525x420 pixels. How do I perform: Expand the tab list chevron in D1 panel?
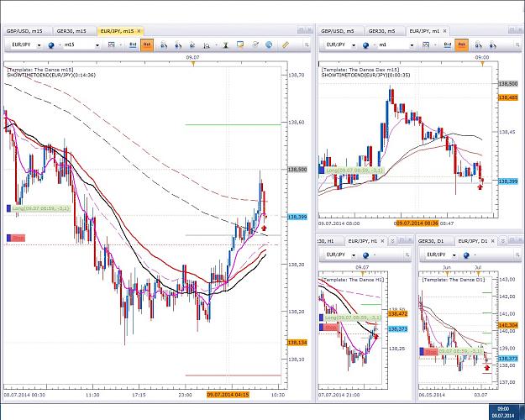tap(502, 241)
